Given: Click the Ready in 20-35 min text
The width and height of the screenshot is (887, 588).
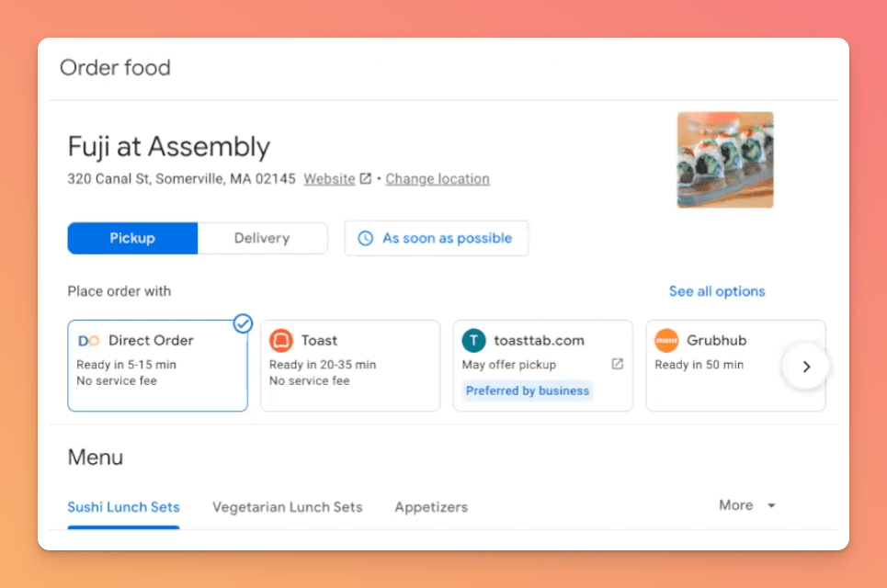Looking at the screenshot, I should coord(323,365).
